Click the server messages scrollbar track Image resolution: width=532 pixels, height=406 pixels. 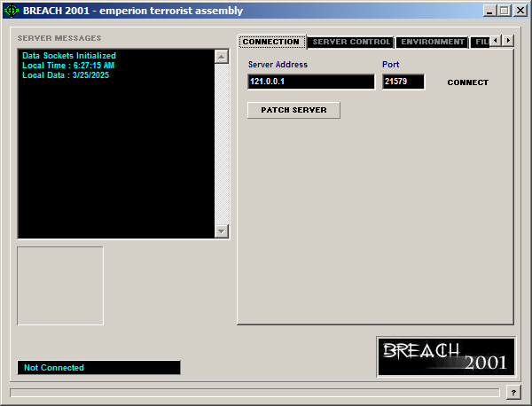tap(222, 142)
